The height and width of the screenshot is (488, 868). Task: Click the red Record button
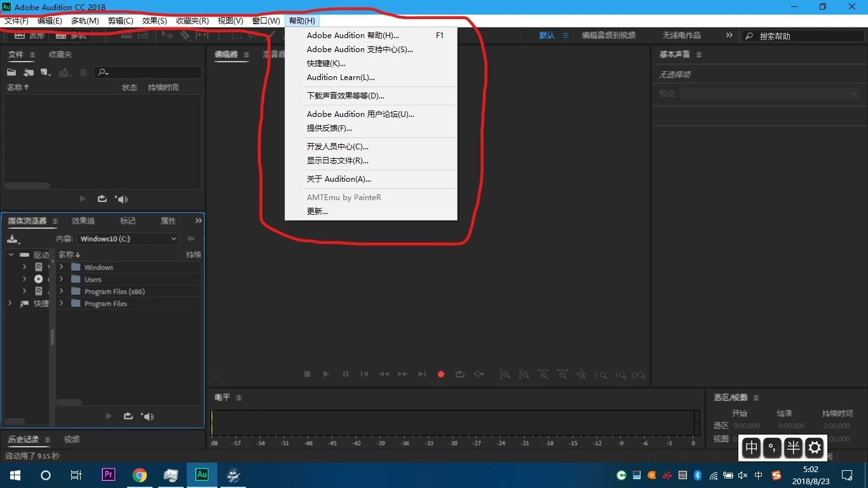[x=441, y=374]
